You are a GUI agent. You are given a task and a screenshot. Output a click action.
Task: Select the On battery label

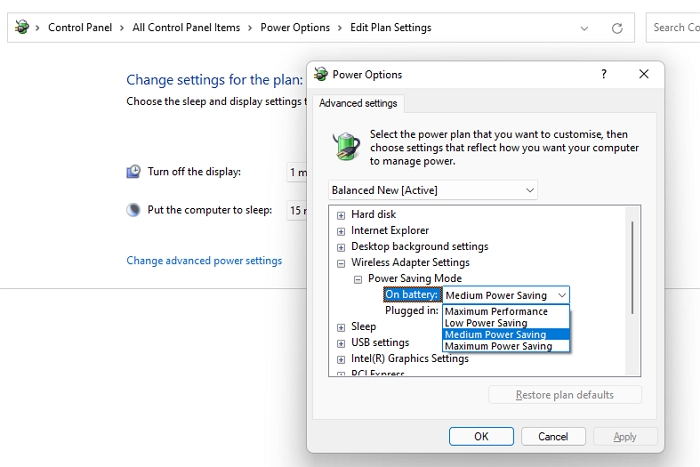click(x=411, y=295)
